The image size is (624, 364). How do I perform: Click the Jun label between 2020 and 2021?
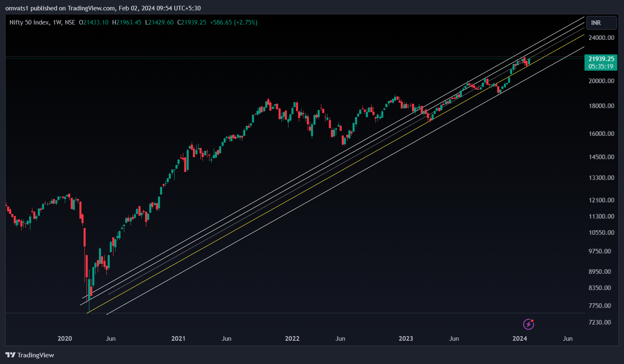pos(111,338)
